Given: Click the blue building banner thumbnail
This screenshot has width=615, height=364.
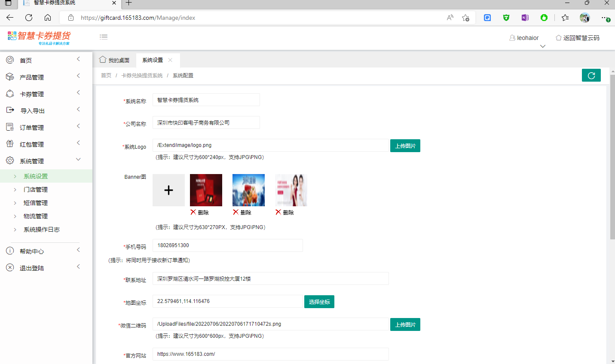Looking at the screenshot, I should 248,190.
